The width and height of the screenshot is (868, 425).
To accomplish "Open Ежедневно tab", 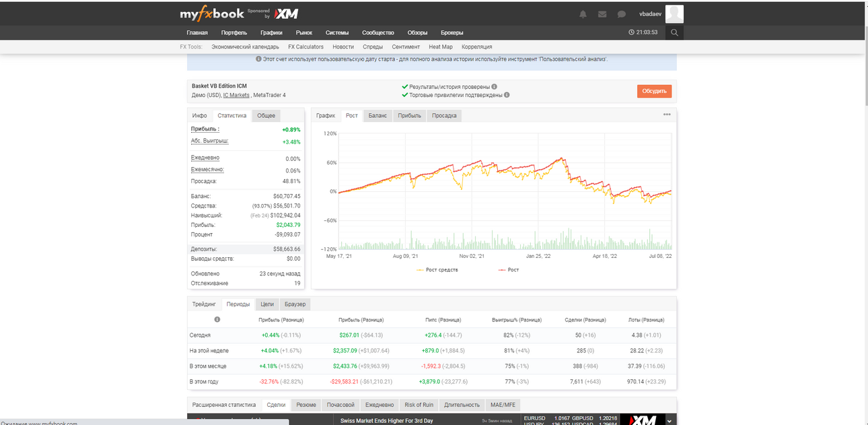I will coord(379,405).
